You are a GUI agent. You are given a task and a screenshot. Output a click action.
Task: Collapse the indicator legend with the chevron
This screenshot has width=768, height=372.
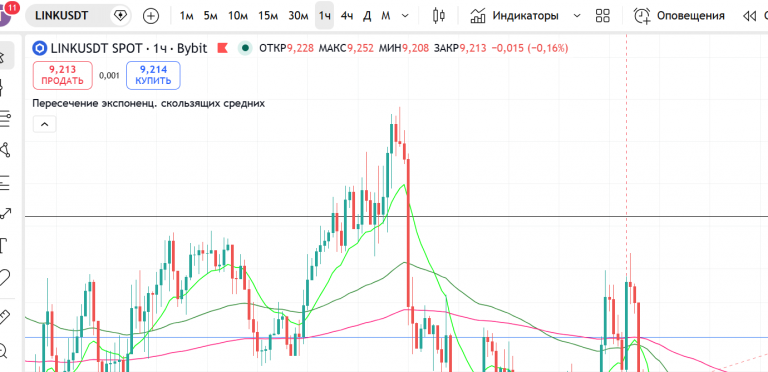(x=45, y=124)
